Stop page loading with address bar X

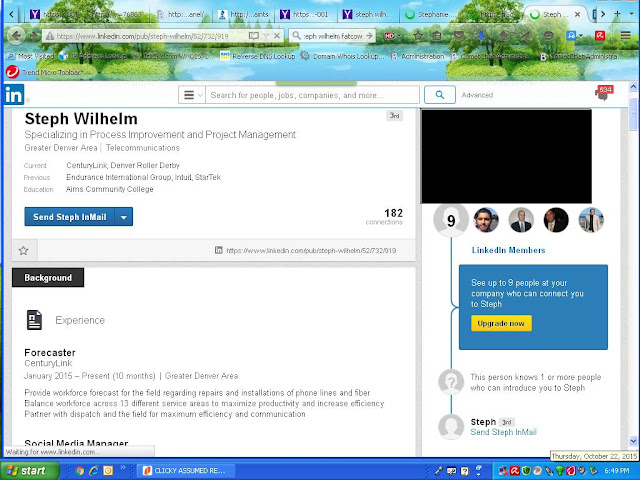pos(277,36)
